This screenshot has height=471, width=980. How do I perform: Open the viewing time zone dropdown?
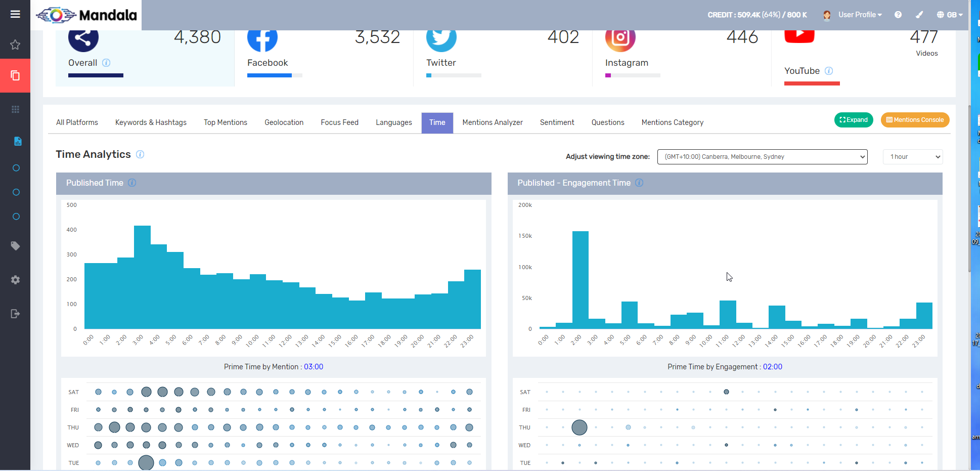[x=762, y=157]
